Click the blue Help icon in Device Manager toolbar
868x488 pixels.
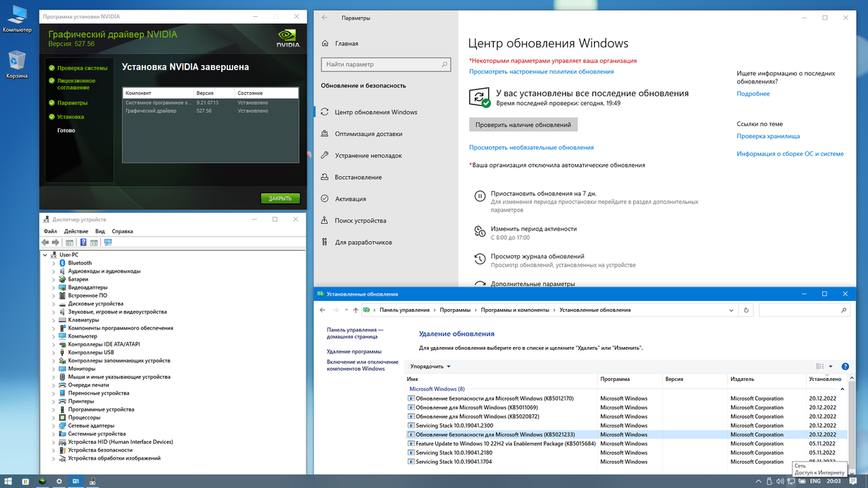coord(83,242)
